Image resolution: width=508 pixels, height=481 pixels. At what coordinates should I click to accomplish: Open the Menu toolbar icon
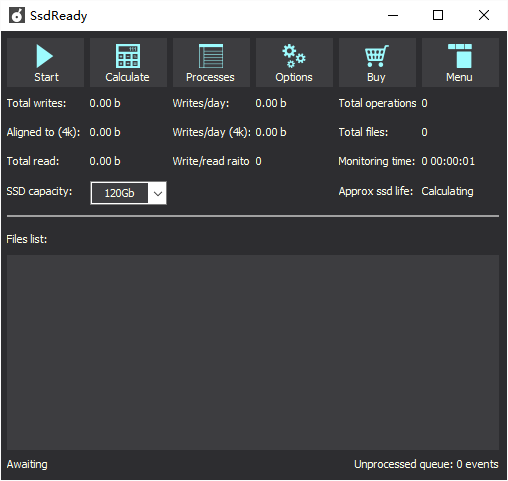[x=460, y=56]
